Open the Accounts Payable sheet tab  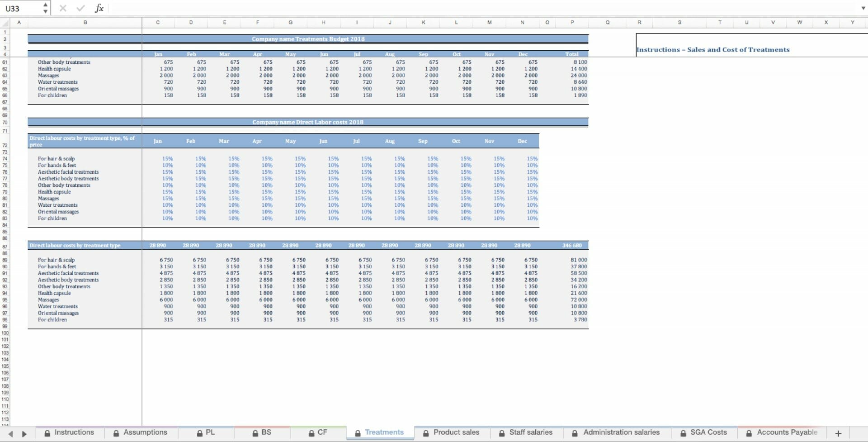pyautogui.click(x=782, y=432)
